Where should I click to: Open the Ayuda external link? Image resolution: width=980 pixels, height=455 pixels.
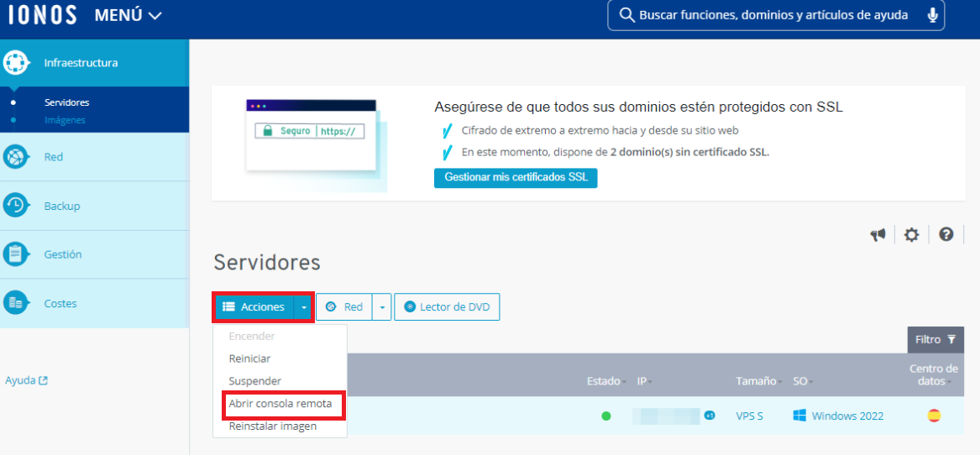26,380
